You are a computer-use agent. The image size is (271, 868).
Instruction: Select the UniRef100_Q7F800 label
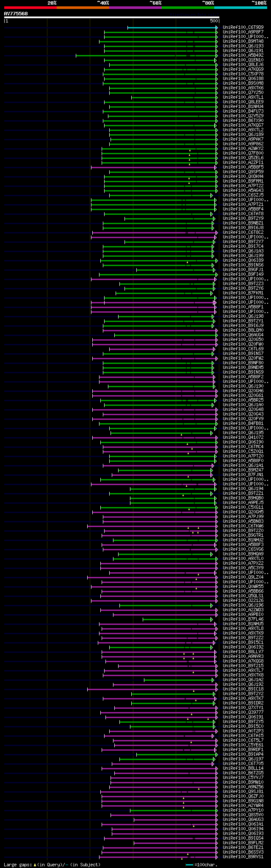click(x=243, y=153)
